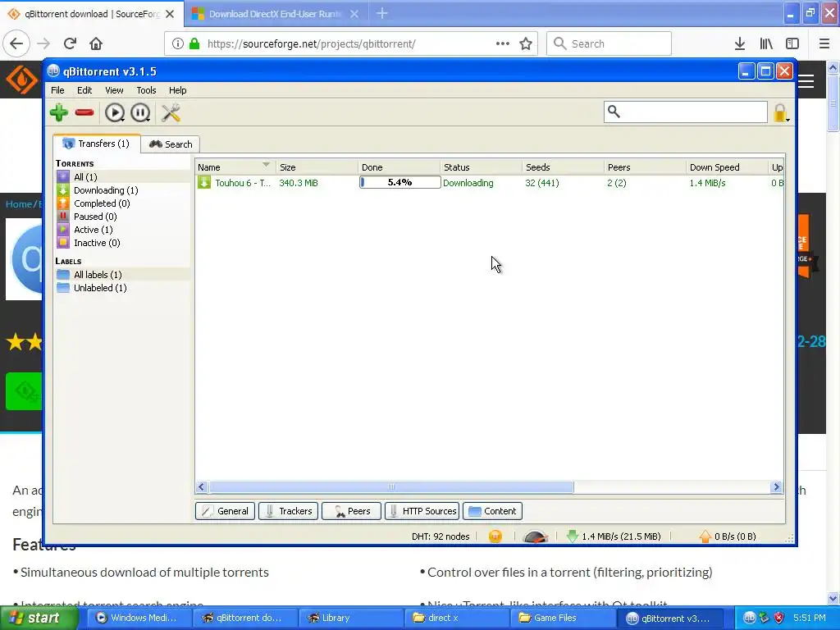840x630 pixels.
Task: Click the orange upload speed arrow icon
Action: click(x=705, y=536)
